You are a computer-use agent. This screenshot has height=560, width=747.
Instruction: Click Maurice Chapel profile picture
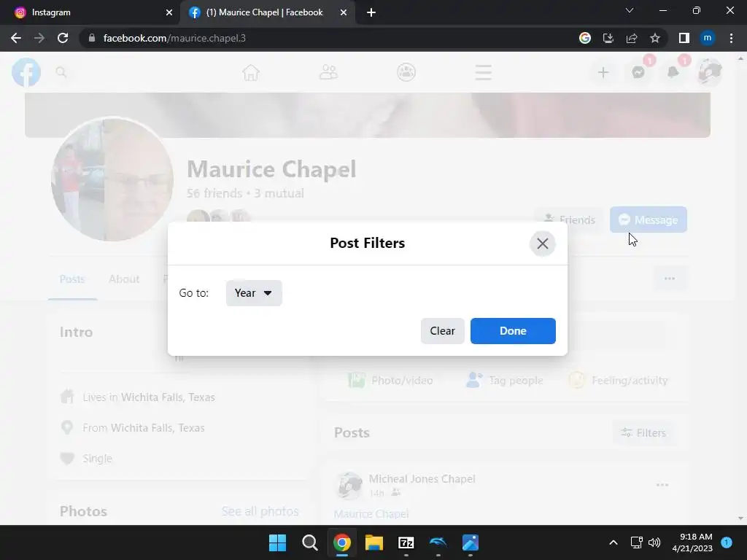pos(112,179)
